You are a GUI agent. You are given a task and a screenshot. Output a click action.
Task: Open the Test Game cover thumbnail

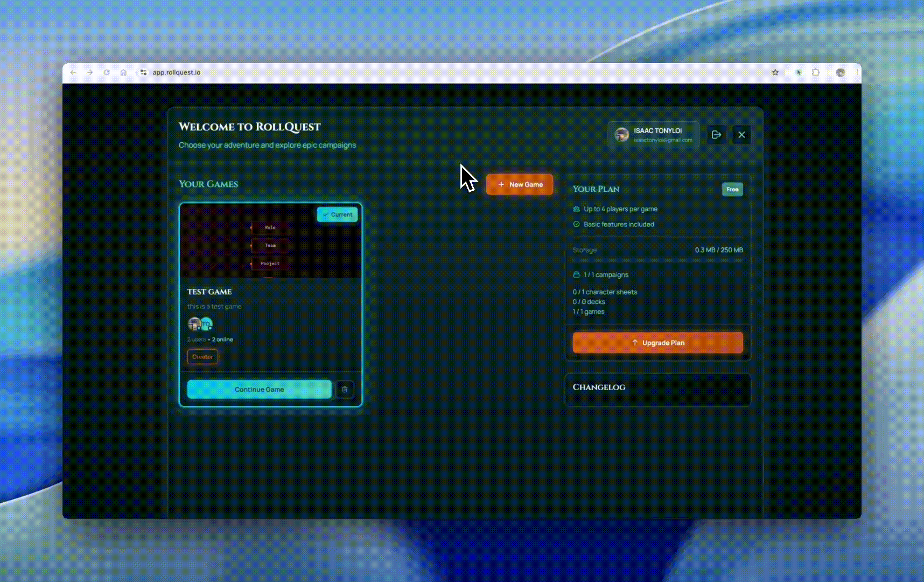coord(270,241)
